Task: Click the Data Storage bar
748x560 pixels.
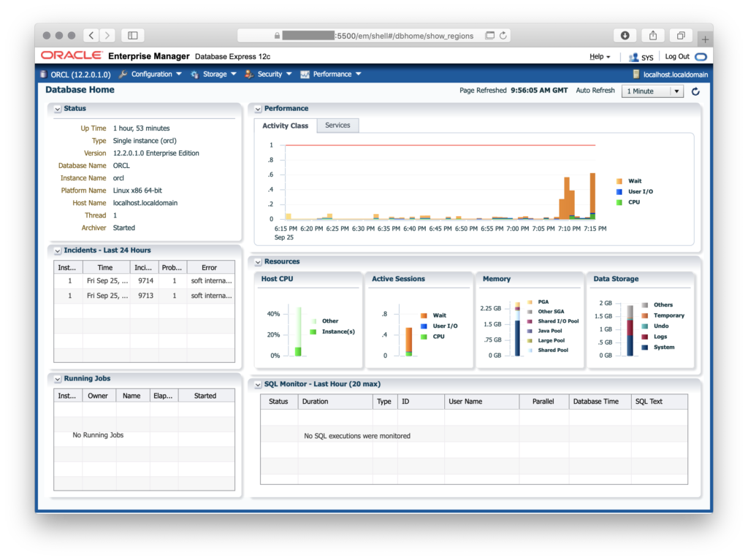Action: pyautogui.click(x=630, y=331)
